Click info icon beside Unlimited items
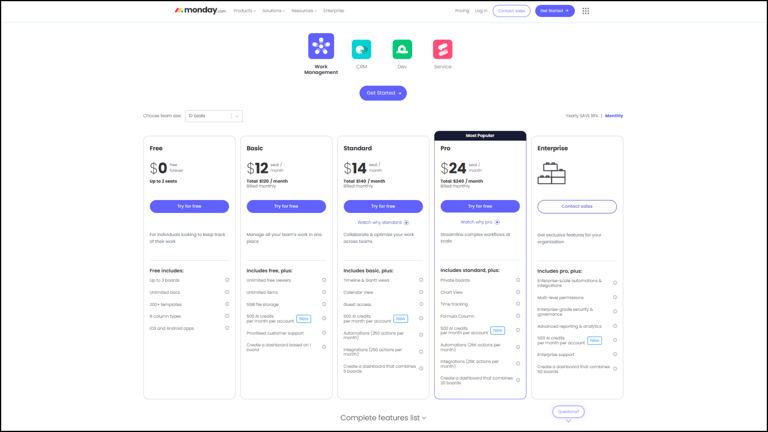The image size is (768, 432). [x=324, y=292]
